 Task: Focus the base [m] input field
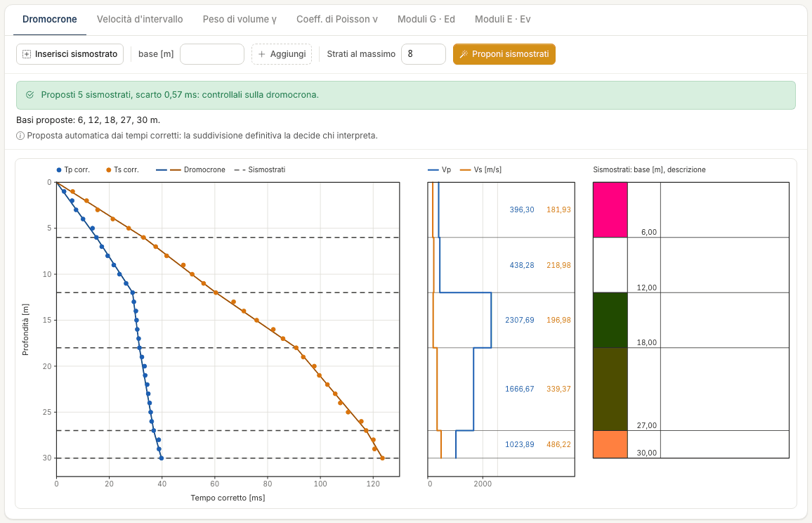pos(212,54)
